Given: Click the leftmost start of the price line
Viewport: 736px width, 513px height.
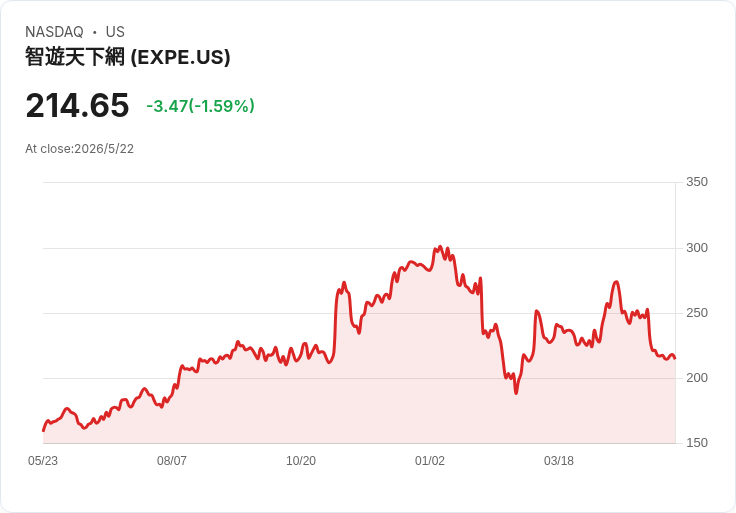Looking at the screenshot, I should [x=44, y=430].
